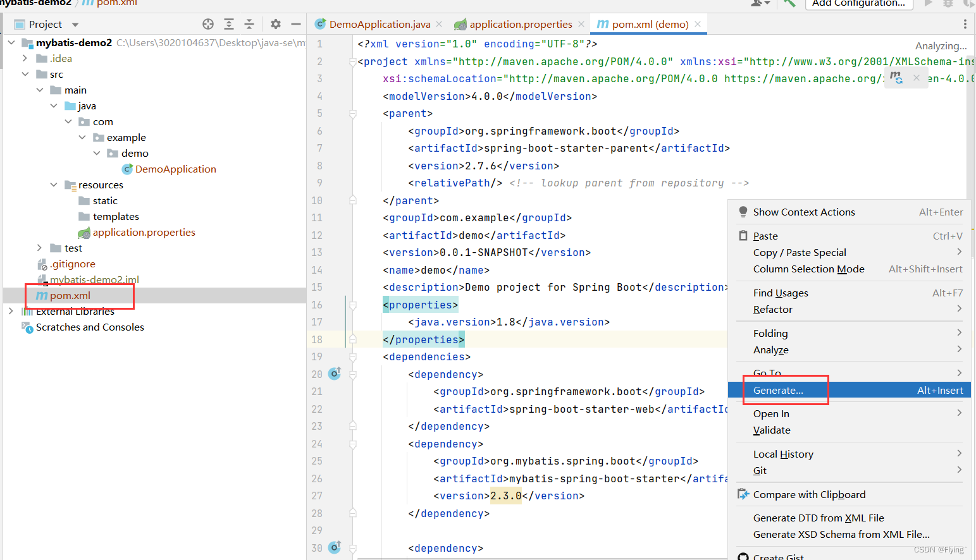976x560 pixels.
Task: Dismiss the Maven reload floating popup
Action: [x=917, y=78]
